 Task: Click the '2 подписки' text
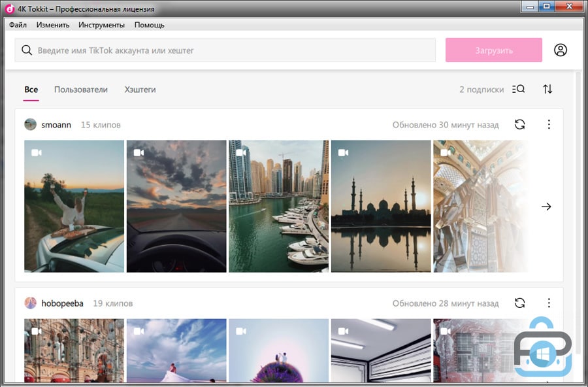(482, 90)
